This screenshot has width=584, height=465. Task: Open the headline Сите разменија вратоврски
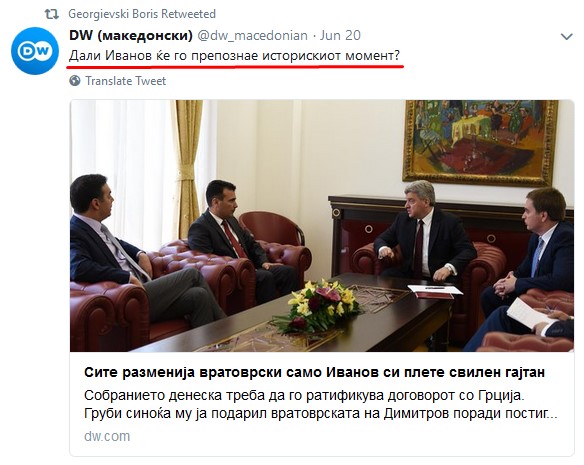pyautogui.click(x=314, y=372)
